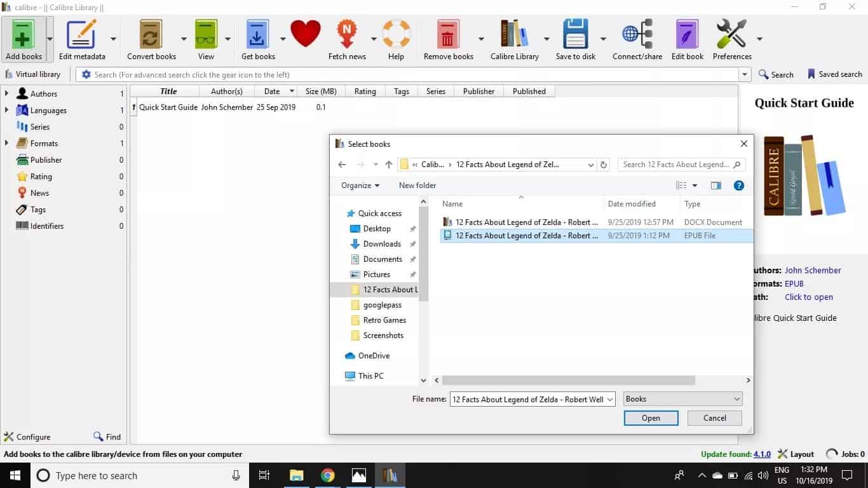Open the Task View taskbar icon
The image size is (868, 488).
pyautogui.click(x=264, y=475)
